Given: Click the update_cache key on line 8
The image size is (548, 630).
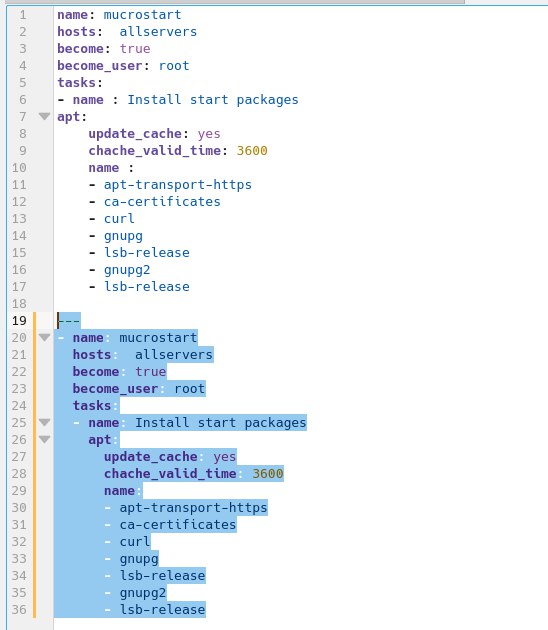Looking at the screenshot, I should click(x=135, y=133).
